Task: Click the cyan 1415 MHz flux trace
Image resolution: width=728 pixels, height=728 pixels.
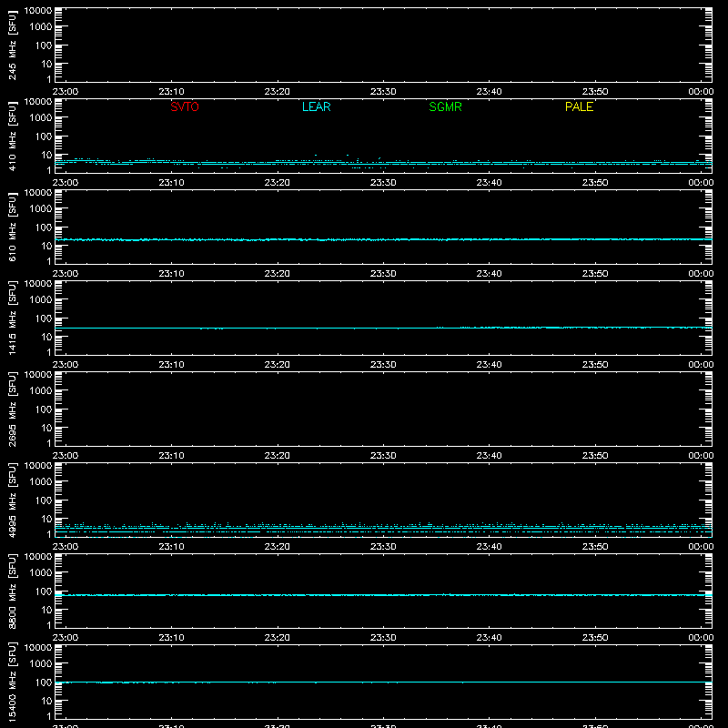Action: point(383,329)
